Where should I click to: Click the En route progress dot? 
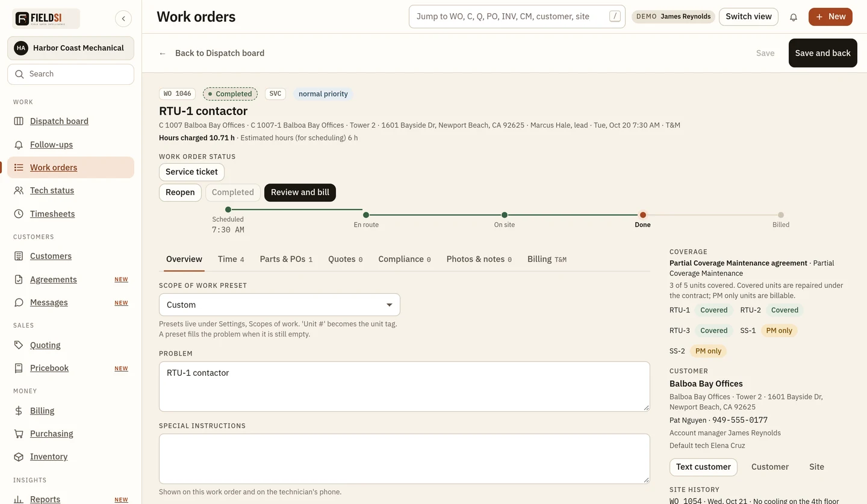(366, 215)
